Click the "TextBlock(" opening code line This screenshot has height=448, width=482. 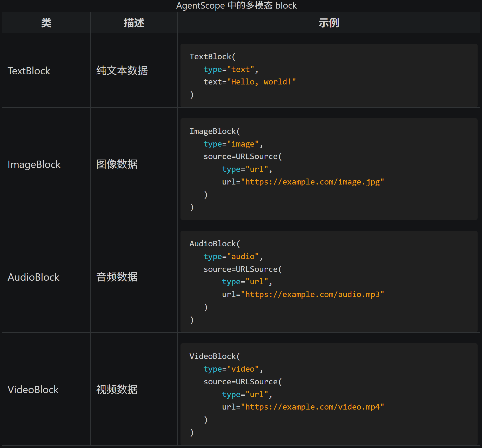tap(212, 57)
